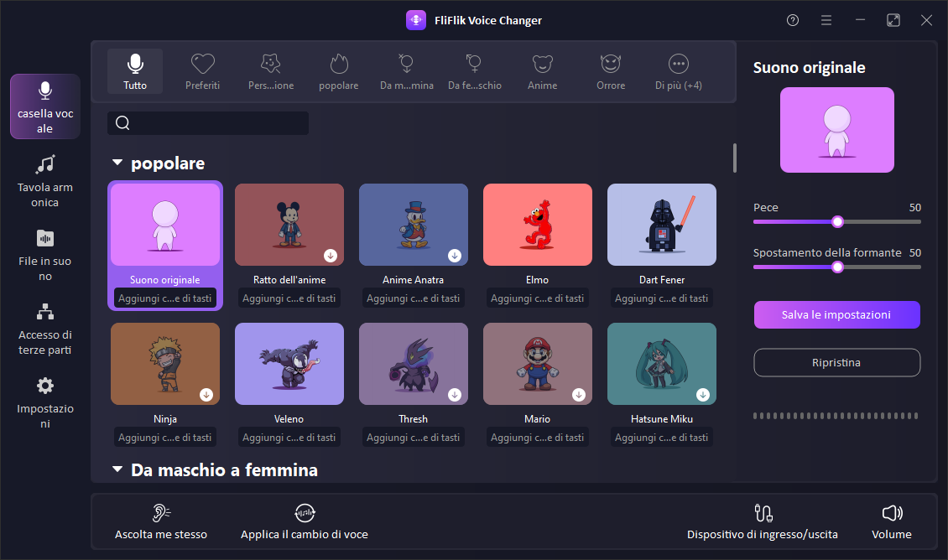Add key binding for Hatsune Miku
The height and width of the screenshot is (560, 948).
[661, 438]
